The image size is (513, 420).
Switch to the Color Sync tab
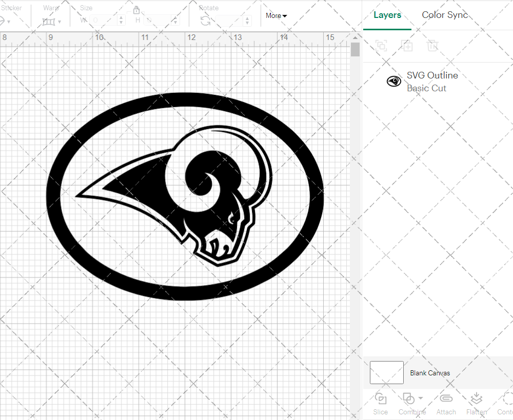point(445,15)
